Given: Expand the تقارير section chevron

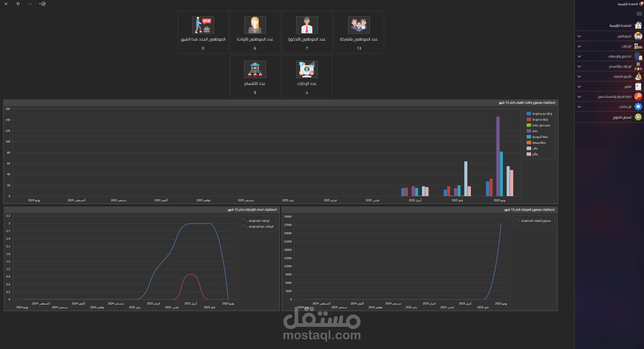Looking at the screenshot, I should tap(579, 87).
